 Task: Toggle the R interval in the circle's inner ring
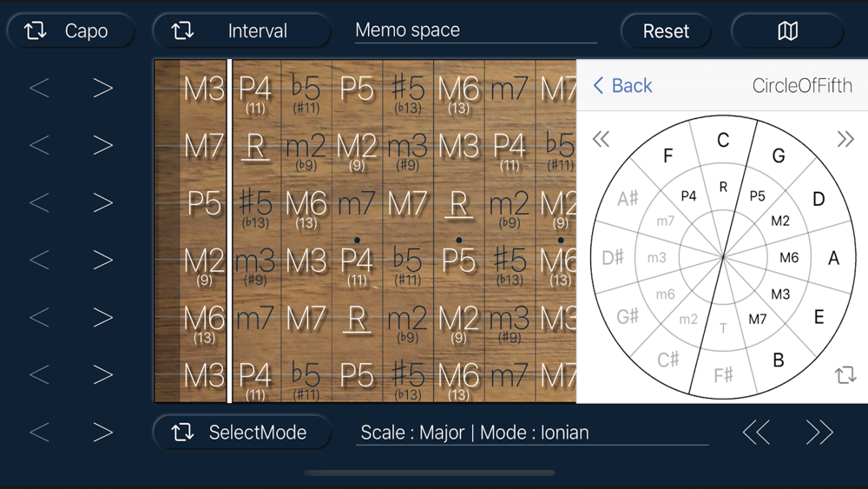pyautogui.click(x=723, y=188)
